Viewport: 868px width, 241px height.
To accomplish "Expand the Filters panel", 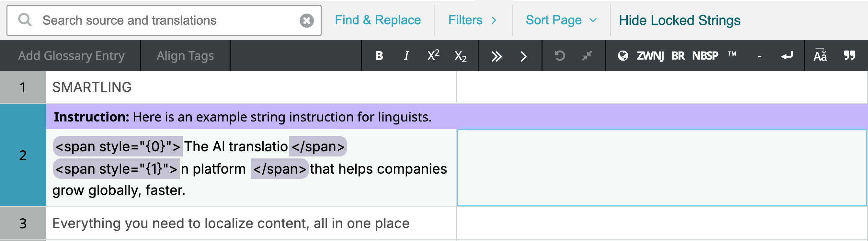I will [x=473, y=20].
